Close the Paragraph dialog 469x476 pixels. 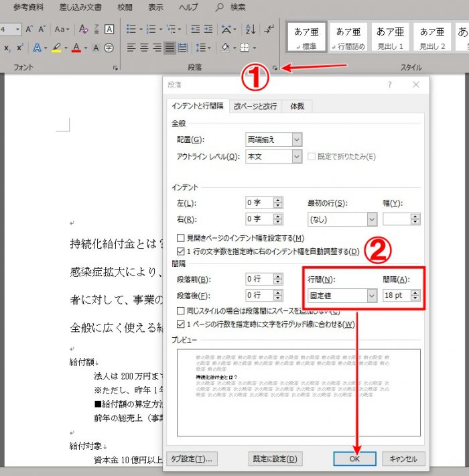(416, 84)
